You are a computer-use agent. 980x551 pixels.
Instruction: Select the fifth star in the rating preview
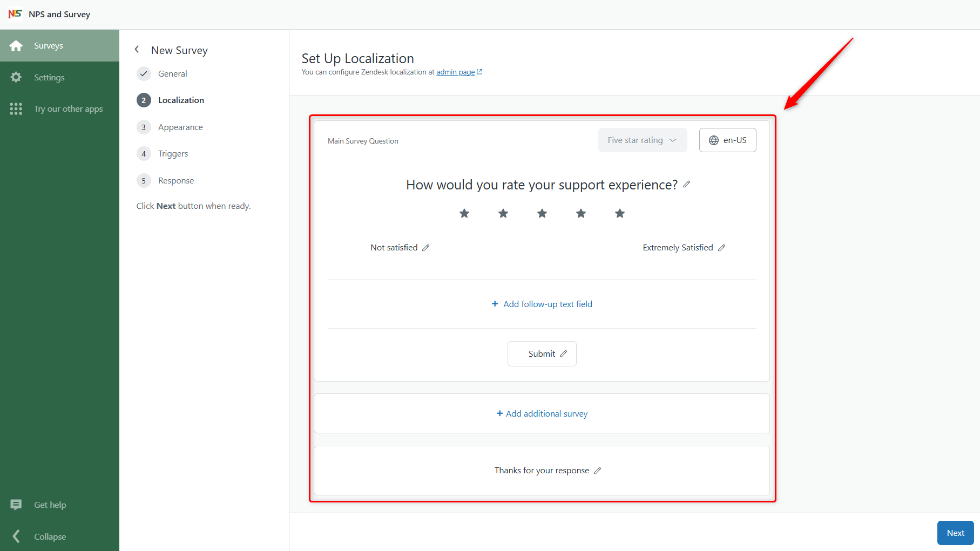point(619,213)
